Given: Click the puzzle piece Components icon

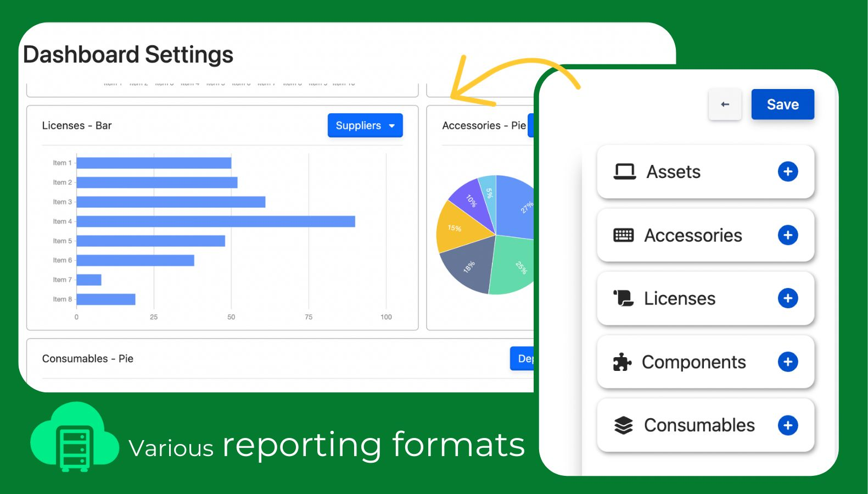Looking at the screenshot, I should (x=622, y=362).
